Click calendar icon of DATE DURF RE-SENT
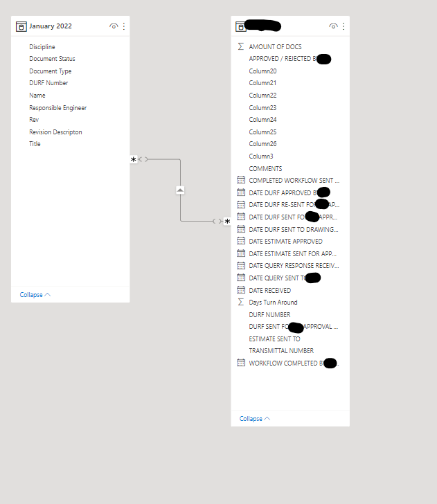This screenshot has height=504, width=437. tap(241, 204)
